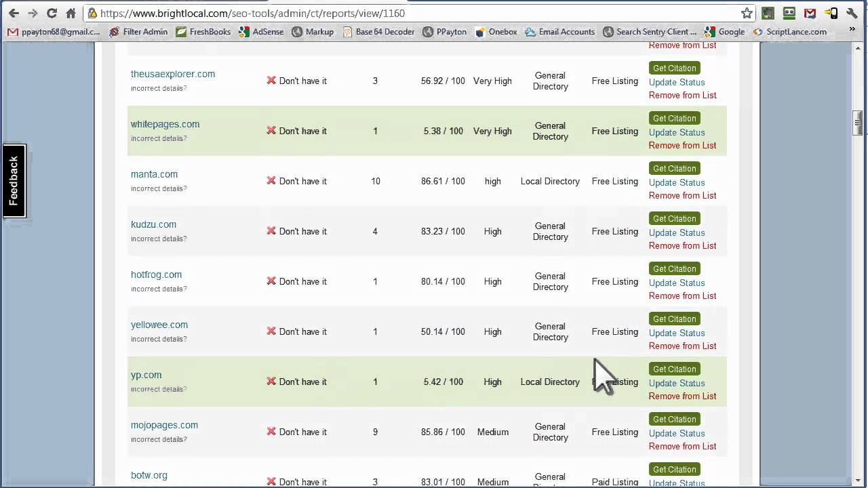Open the Email Accounts bookmark
This screenshot has height=488, width=868.
pos(559,32)
